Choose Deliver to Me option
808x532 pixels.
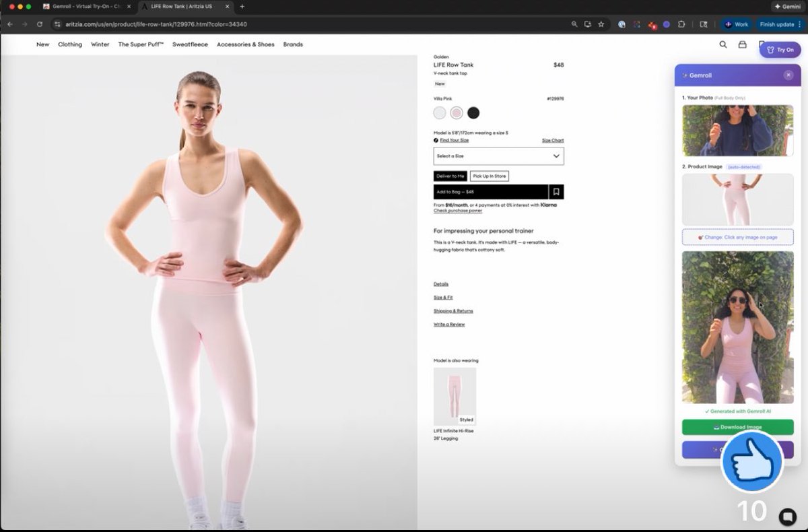point(450,176)
